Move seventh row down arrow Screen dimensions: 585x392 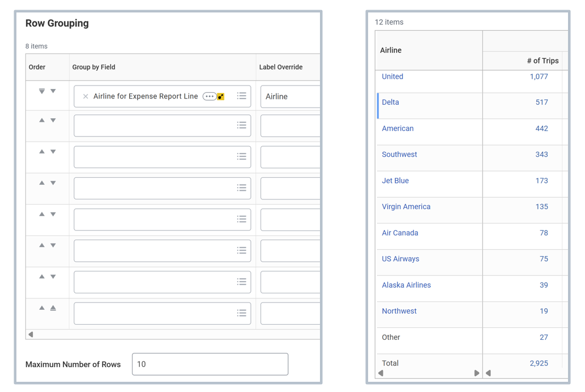click(x=53, y=276)
